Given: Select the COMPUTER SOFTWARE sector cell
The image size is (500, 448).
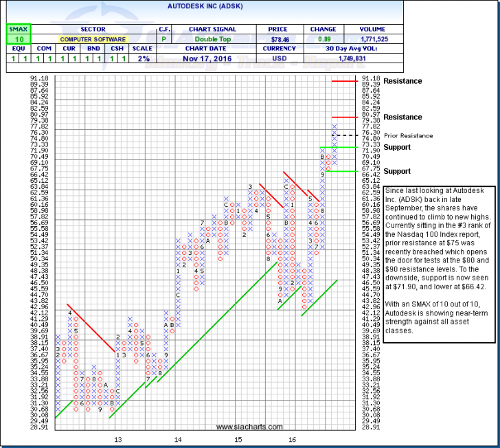Looking at the screenshot, I should (x=93, y=41).
